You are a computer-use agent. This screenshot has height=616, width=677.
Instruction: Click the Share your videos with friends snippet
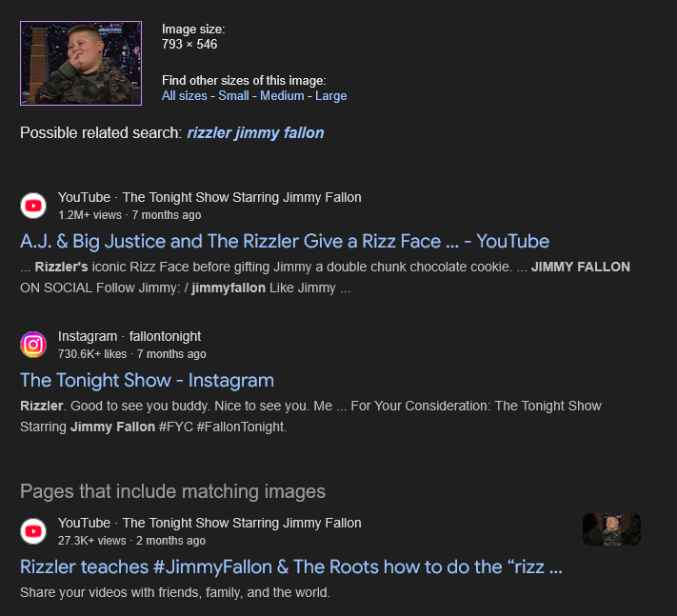(x=175, y=592)
